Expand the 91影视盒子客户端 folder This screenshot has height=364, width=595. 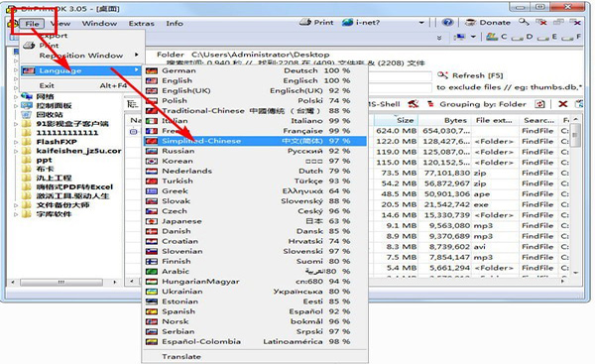click(16, 124)
